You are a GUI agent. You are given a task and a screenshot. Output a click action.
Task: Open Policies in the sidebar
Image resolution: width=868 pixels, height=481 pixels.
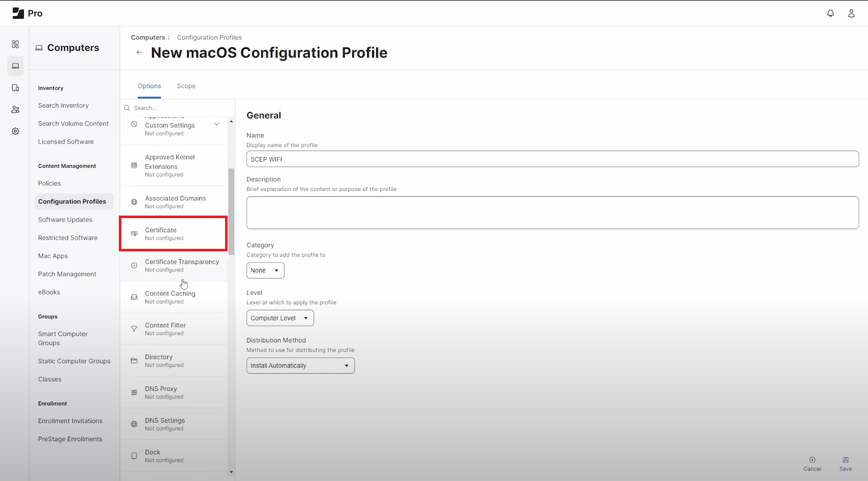tap(49, 183)
